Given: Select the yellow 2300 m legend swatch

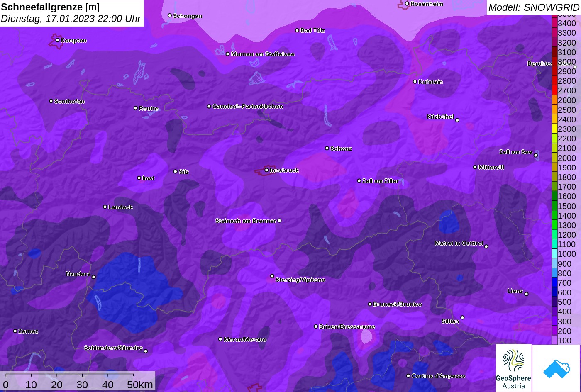Looking at the screenshot, I should [554, 129].
